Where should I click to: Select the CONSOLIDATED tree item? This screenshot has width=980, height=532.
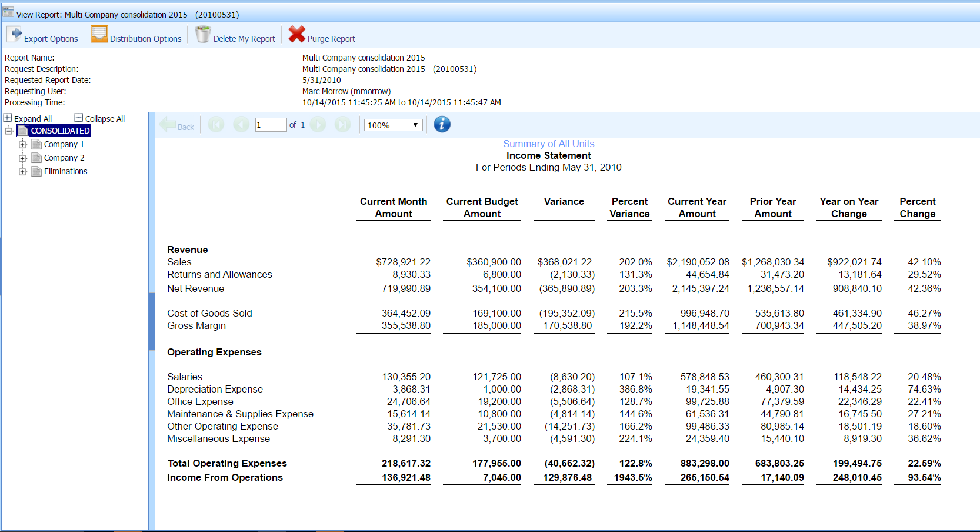(60, 131)
